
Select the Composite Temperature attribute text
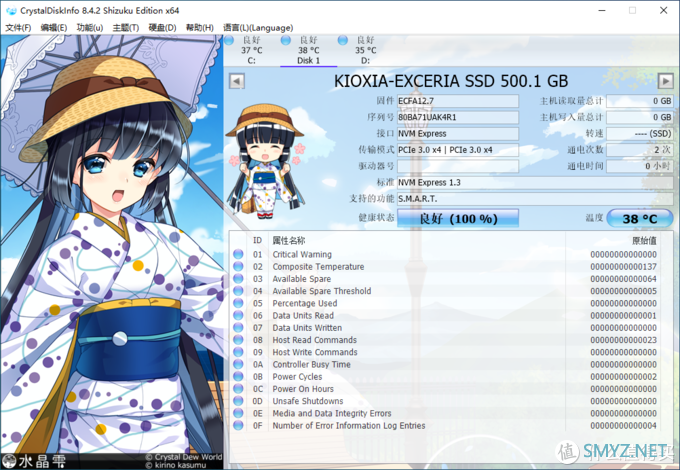coord(318,267)
